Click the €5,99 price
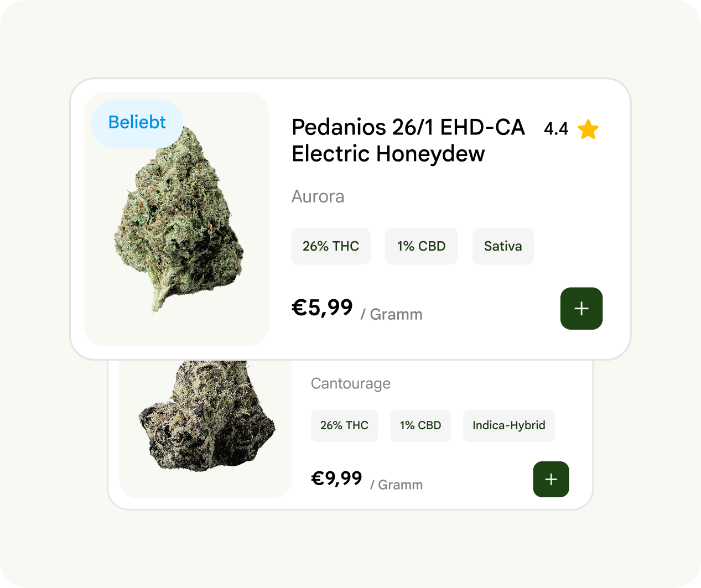Image resolution: width=701 pixels, height=588 pixels. (x=322, y=308)
